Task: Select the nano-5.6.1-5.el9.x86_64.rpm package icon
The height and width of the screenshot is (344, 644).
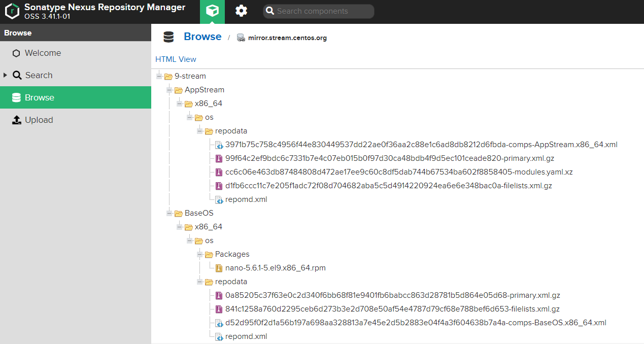Action: pos(219,268)
